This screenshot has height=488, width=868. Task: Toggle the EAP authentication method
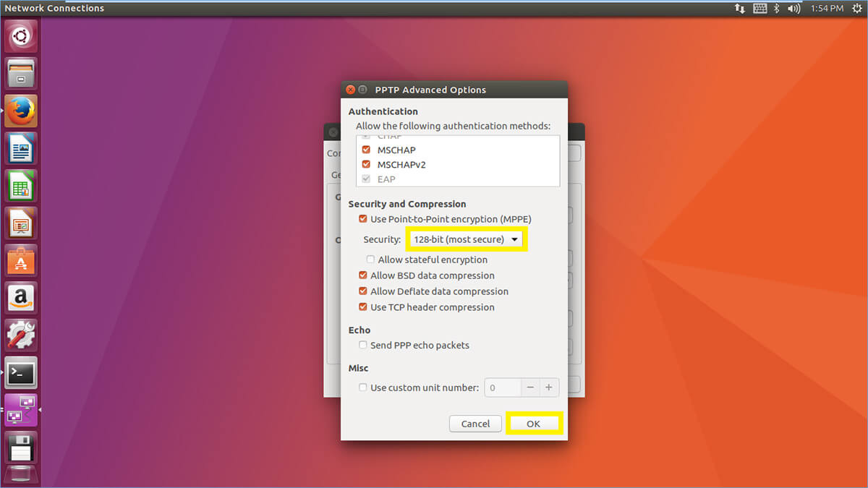[366, 179]
